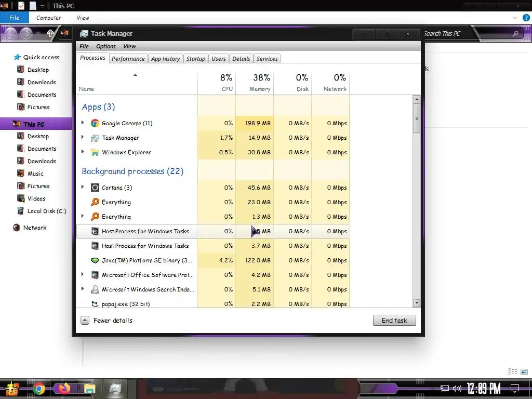The image size is (532, 399).
Task: Click the Explorer help question mark icon
Action: [526, 18]
